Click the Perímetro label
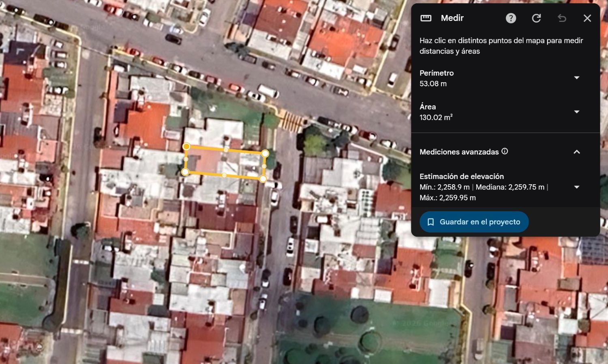The height and width of the screenshot is (364, 608). tap(437, 73)
